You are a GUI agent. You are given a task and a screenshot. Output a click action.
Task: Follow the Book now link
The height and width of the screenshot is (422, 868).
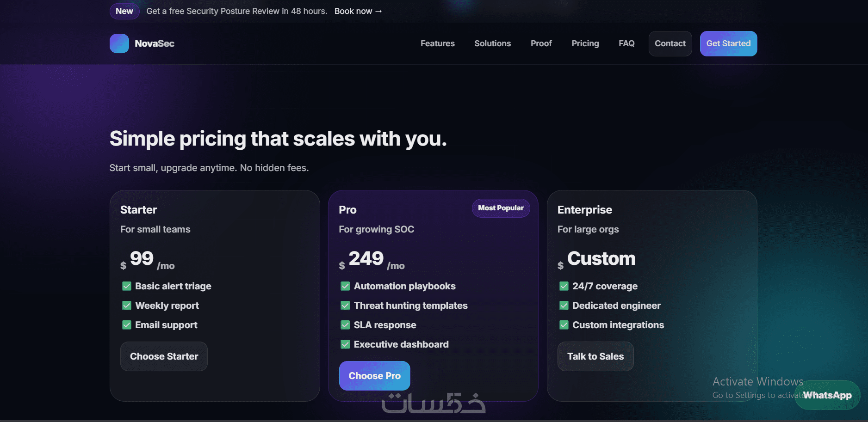[358, 11]
